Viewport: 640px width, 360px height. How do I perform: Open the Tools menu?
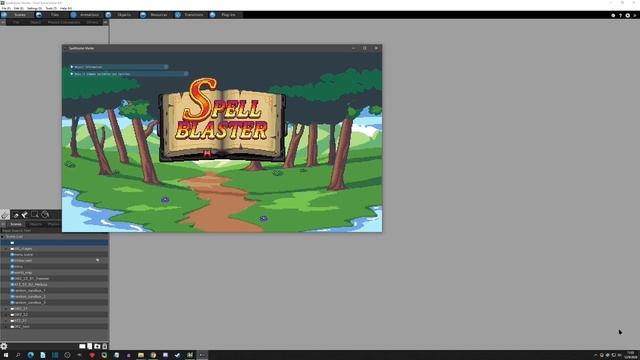pos(51,8)
